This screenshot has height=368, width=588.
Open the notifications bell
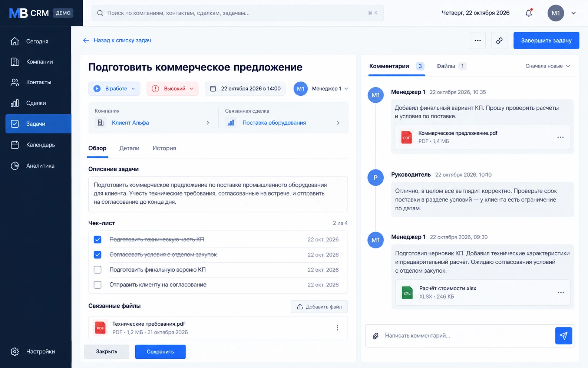[529, 13]
